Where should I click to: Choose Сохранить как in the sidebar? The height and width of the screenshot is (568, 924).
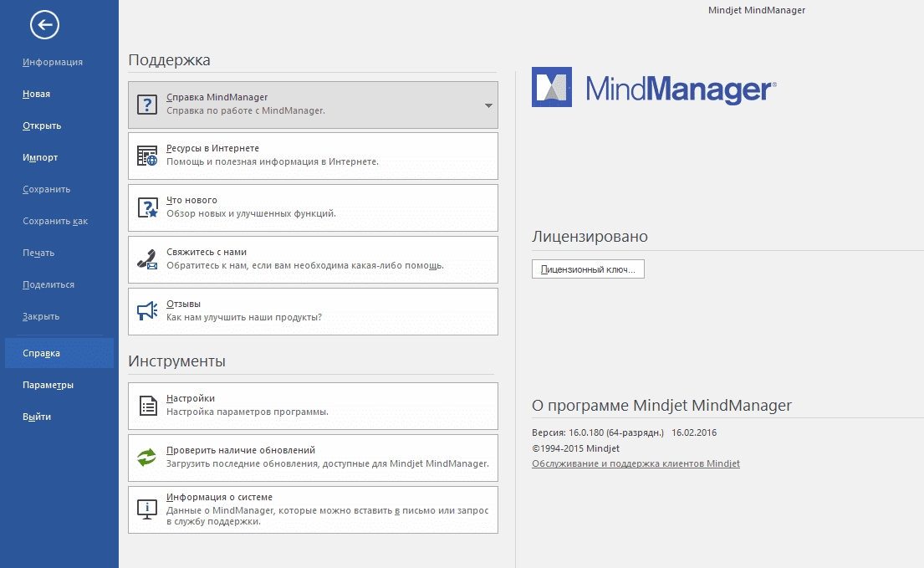(x=55, y=221)
